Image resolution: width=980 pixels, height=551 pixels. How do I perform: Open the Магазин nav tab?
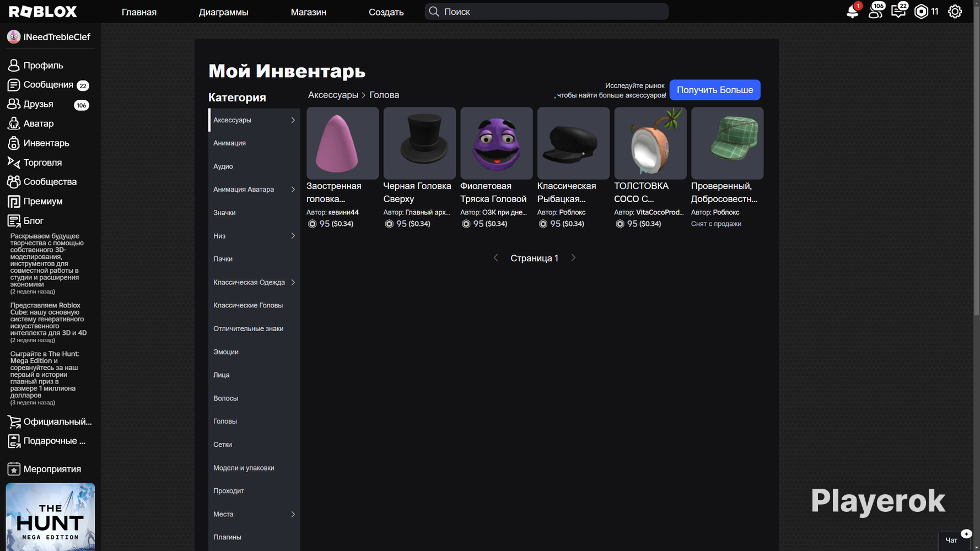[309, 12]
